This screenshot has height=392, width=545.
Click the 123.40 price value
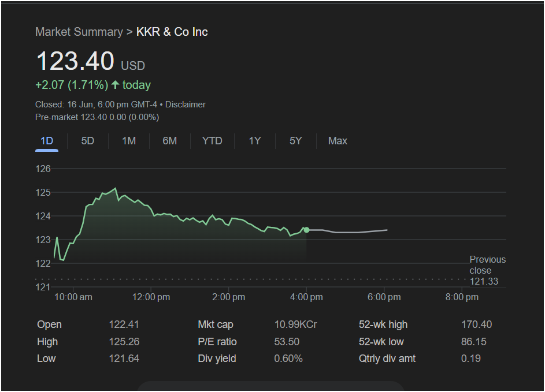[x=75, y=61]
